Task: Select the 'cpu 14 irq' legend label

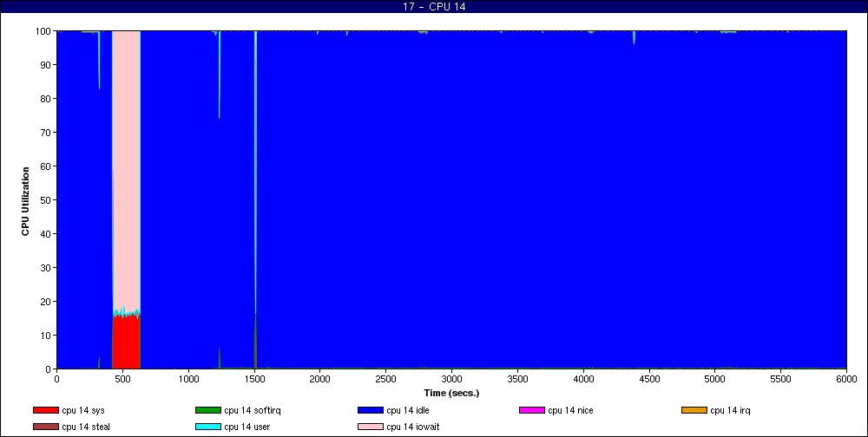Action: [x=730, y=410]
